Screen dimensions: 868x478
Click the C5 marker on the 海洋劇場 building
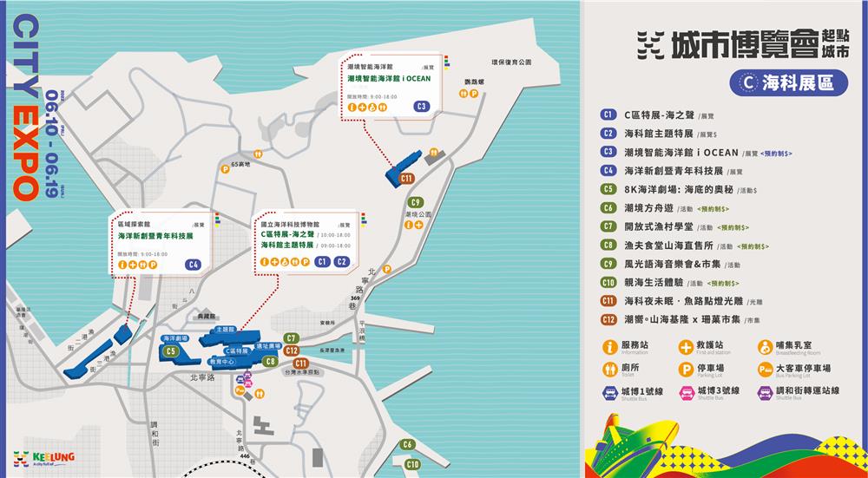(x=172, y=351)
